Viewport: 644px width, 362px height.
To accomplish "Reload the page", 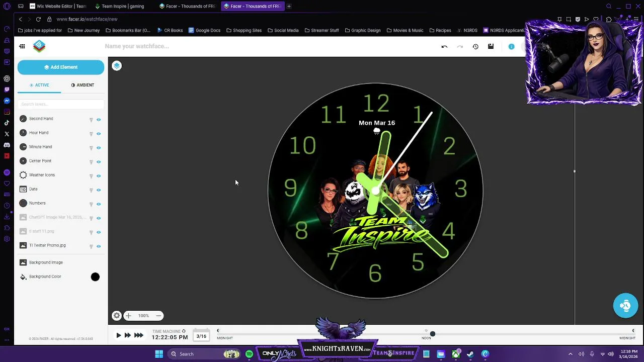I will (38, 19).
